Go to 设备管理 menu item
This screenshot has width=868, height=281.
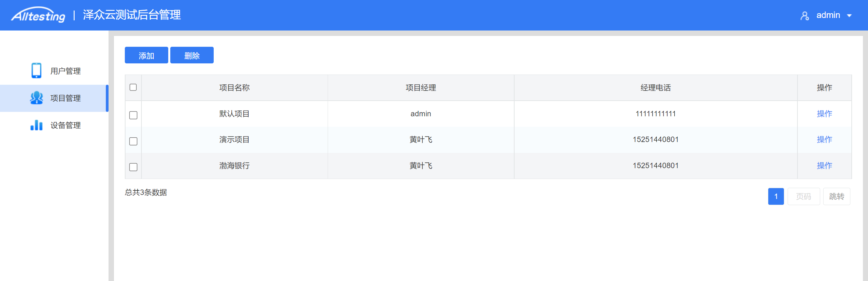tap(54, 125)
